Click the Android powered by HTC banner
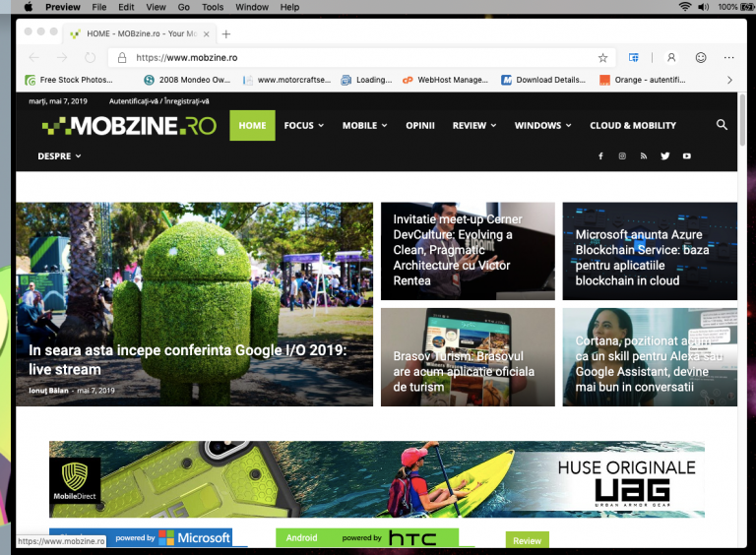The image size is (756, 555). [367, 537]
